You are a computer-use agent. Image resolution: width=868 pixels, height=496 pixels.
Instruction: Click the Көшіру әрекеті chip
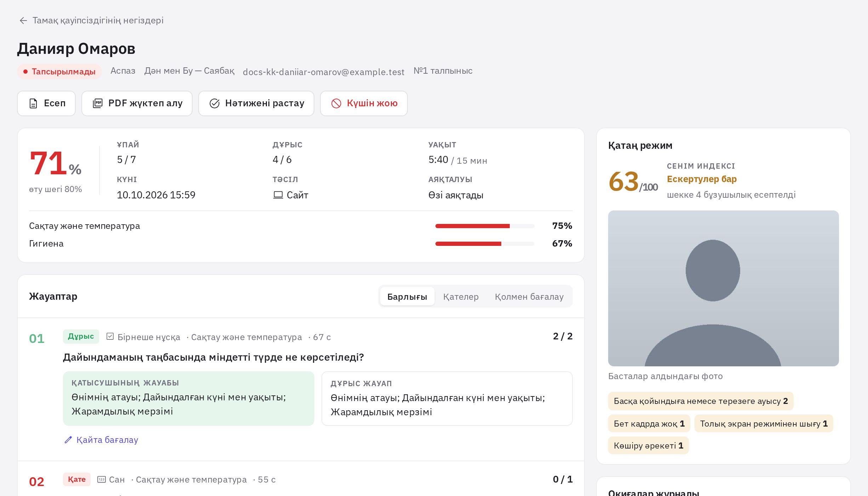[x=649, y=446]
